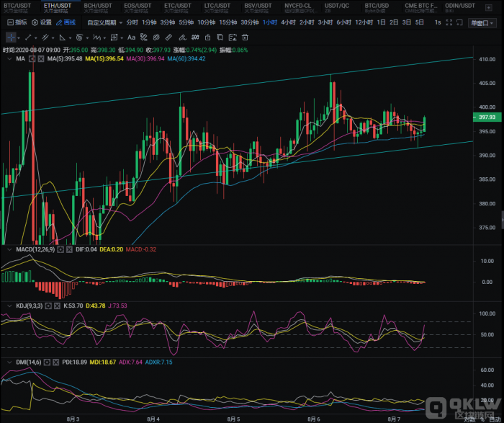Screen dimensions: 504x423
Task: Expand the right side panel handle
Action: coord(503,220)
